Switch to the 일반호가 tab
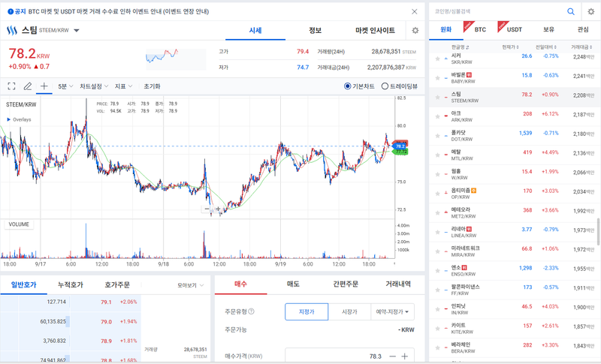 pos(24,284)
